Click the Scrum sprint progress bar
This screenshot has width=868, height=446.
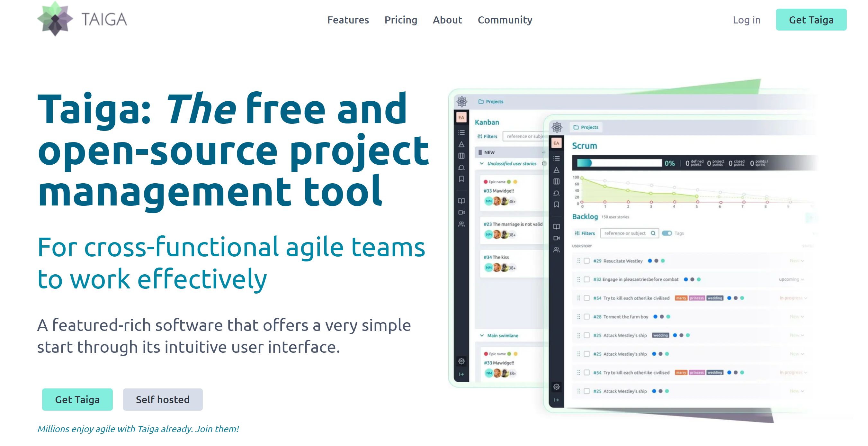pos(619,163)
